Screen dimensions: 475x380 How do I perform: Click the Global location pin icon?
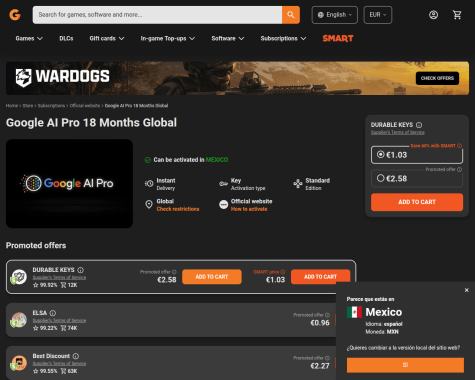(149, 204)
